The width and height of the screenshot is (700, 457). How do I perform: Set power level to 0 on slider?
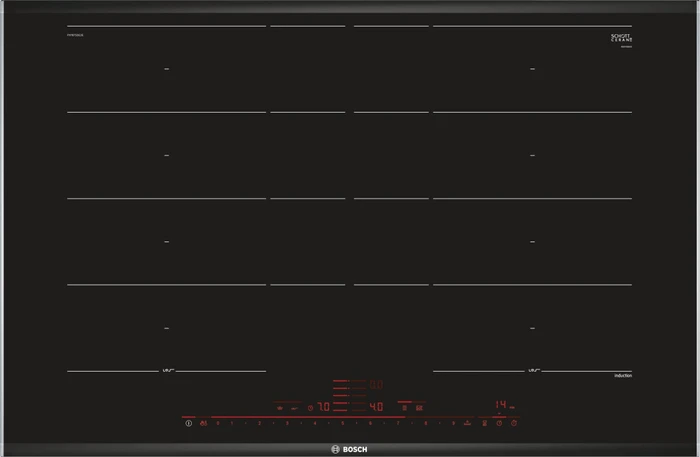tap(218, 423)
